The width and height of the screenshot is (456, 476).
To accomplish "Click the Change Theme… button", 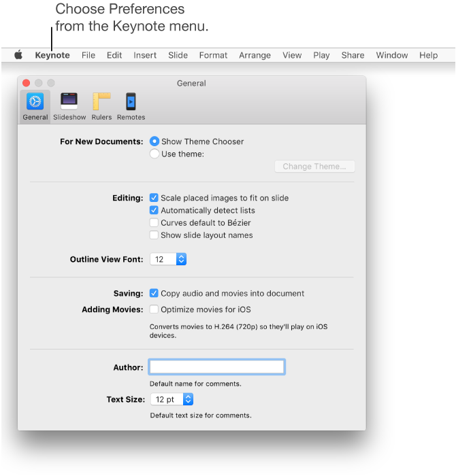I will tap(314, 167).
